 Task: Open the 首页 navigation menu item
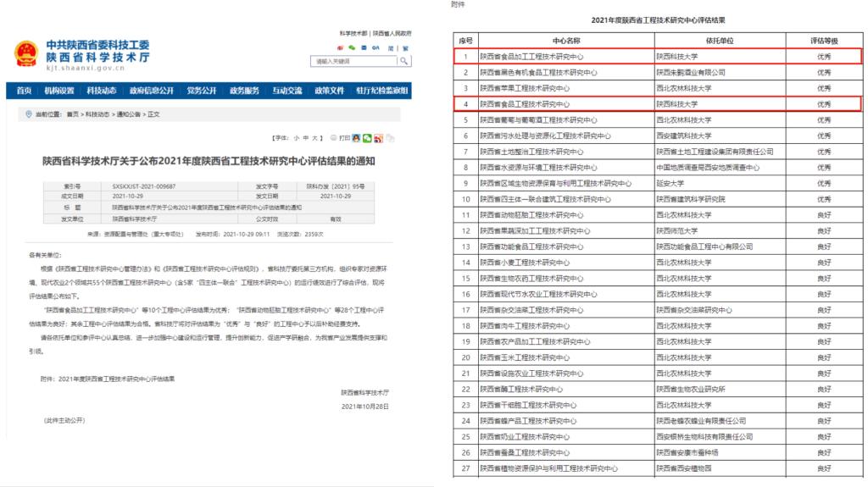(25, 91)
